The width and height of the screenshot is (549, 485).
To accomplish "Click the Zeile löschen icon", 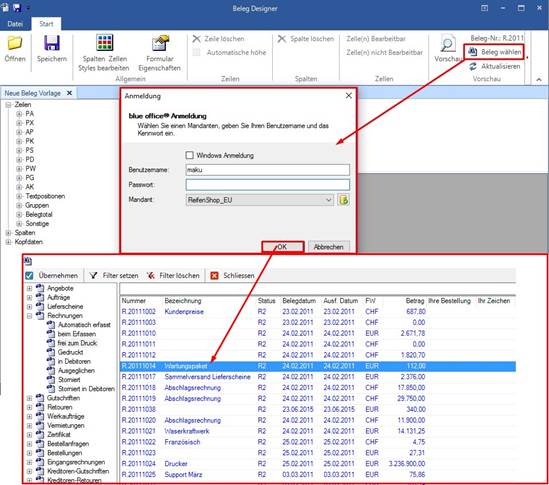I will 196,39.
